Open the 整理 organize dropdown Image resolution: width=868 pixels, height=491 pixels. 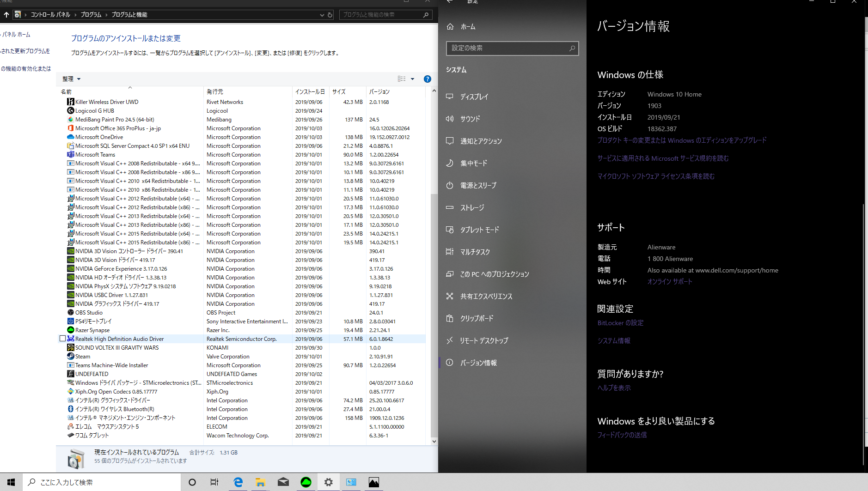(x=72, y=79)
